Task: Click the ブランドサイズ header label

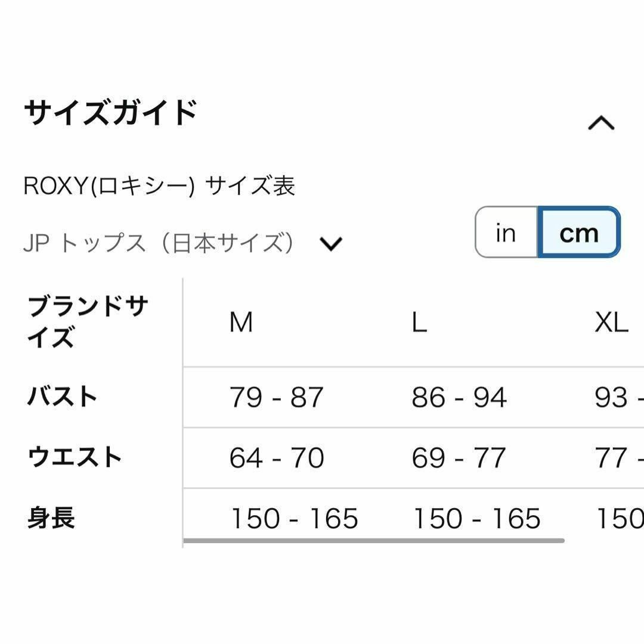Action: [88, 321]
